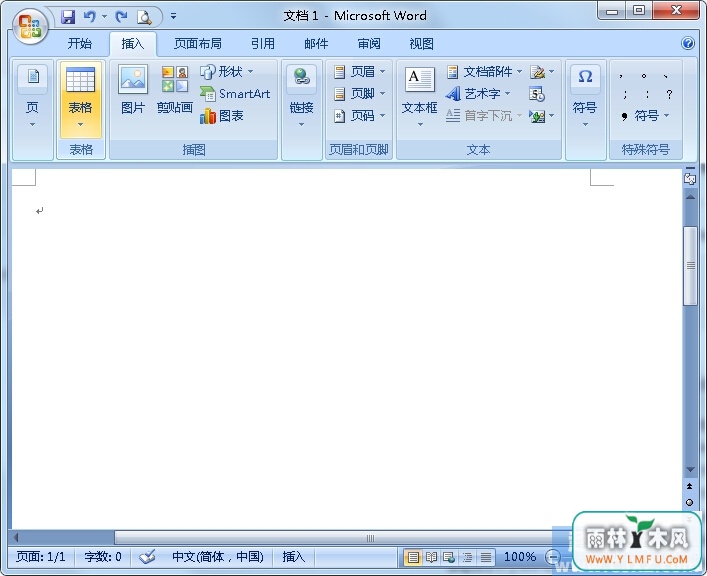Insert the comma special symbol
This screenshot has height=576, width=707.
click(x=621, y=76)
